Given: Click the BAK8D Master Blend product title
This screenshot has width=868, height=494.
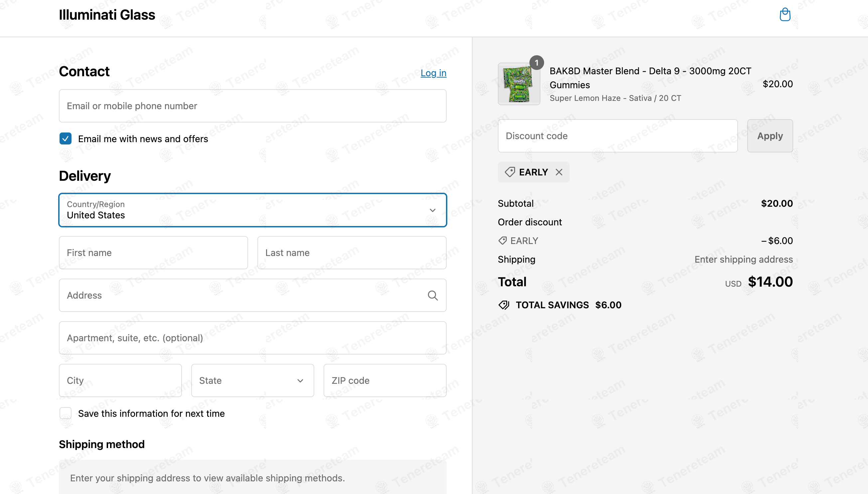Looking at the screenshot, I should click(650, 78).
